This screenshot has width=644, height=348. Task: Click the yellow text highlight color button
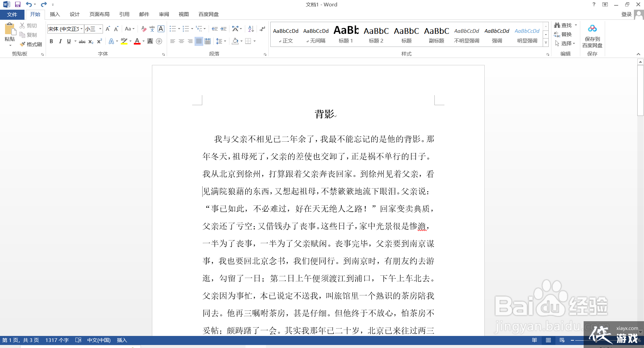click(124, 41)
